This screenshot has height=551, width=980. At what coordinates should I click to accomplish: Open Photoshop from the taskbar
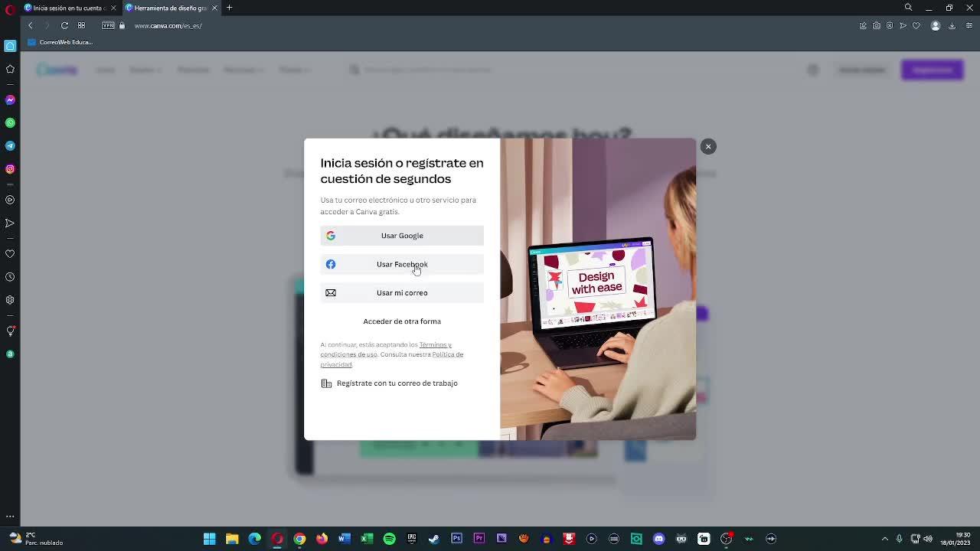[456, 539]
